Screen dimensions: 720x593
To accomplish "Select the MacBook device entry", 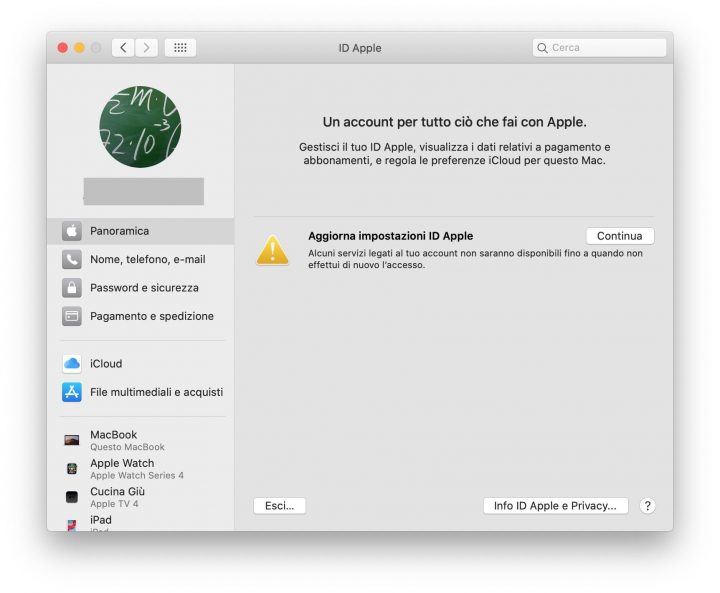I will [x=141, y=441].
